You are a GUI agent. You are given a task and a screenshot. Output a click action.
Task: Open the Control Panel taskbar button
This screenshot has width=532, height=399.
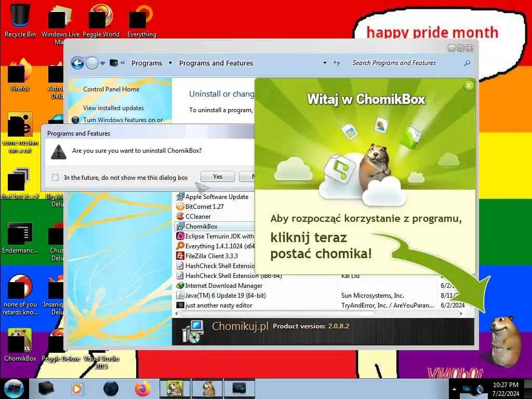tap(239, 389)
